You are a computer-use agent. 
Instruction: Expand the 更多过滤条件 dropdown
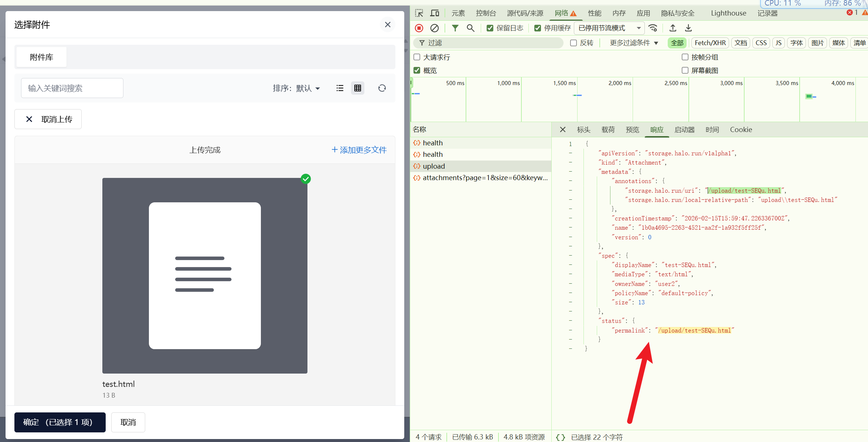click(x=634, y=43)
